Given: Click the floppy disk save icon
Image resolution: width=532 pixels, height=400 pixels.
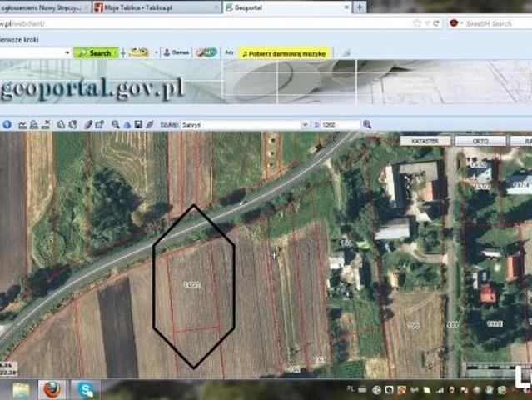Looking at the screenshot, I should (x=138, y=125).
